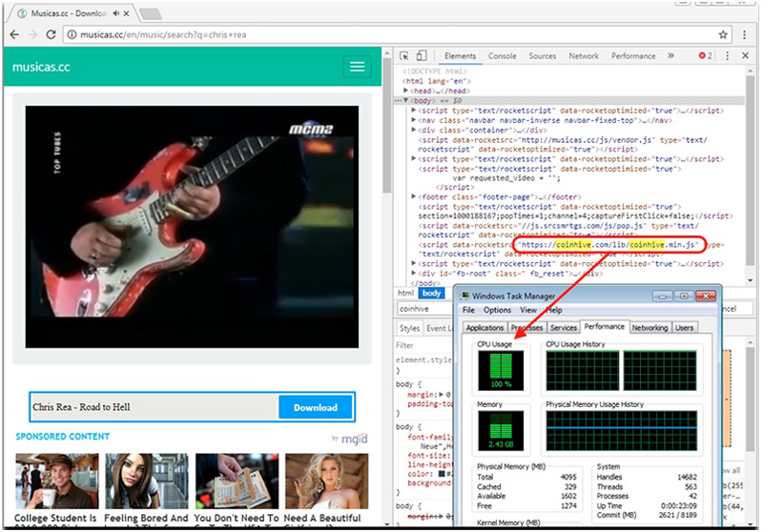Open Chrome three-dot menu
The width and height of the screenshot is (763, 532).
(x=744, y=34)
